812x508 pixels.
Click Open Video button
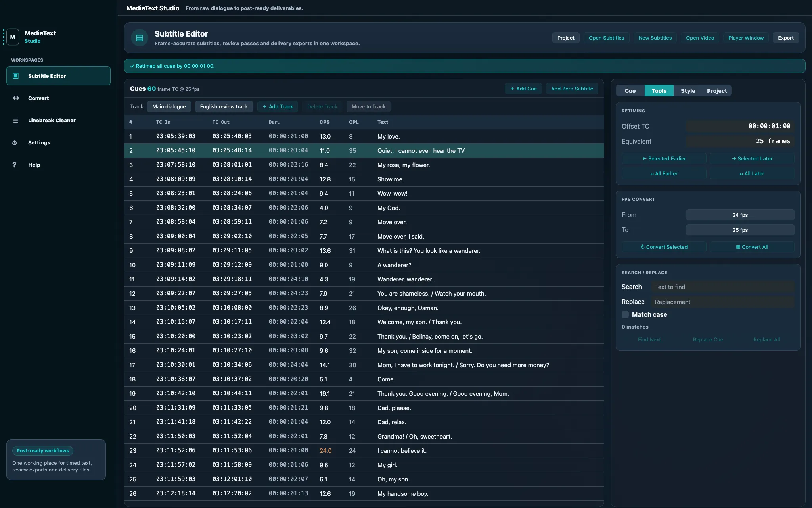(700, 38)
